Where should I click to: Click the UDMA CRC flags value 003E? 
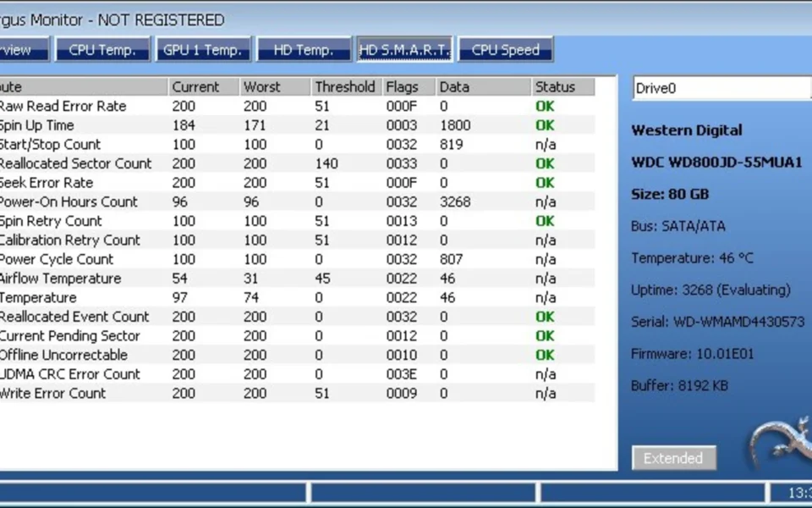pos(401,374)
